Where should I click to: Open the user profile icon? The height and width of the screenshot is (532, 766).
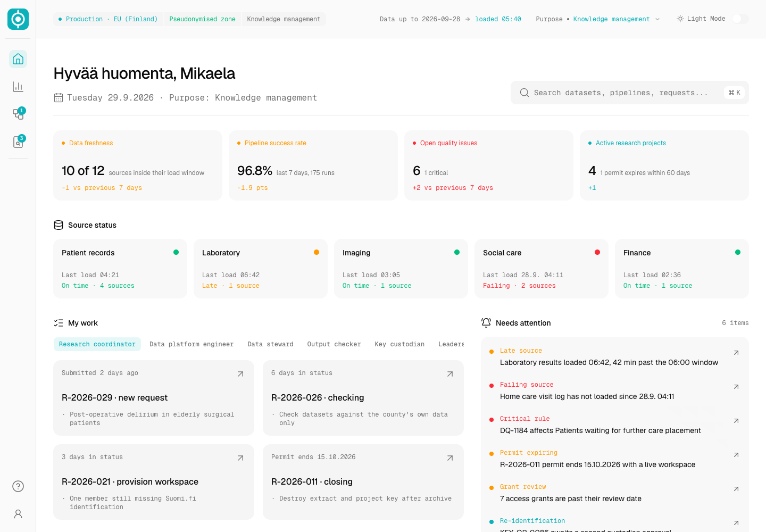click(18, 514)
